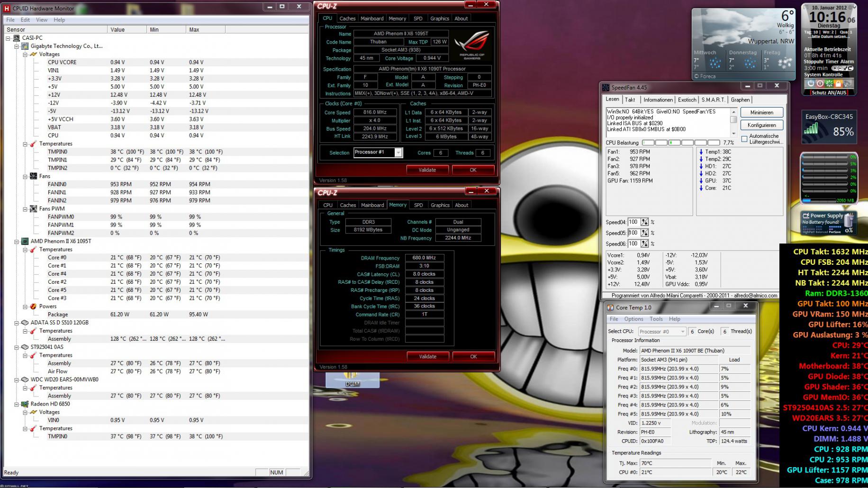Click the Speed05 percentage input field

tap(634, 233)
